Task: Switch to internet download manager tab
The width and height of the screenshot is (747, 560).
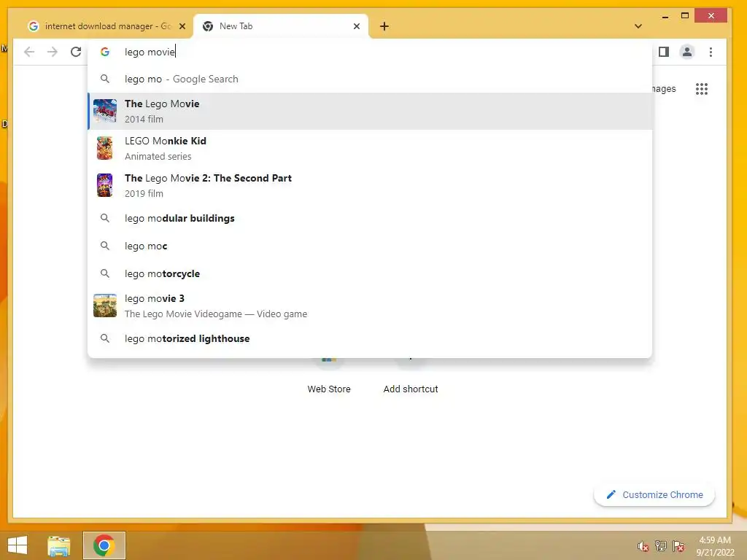Action: pyautogui.click(x=107, y=26)
